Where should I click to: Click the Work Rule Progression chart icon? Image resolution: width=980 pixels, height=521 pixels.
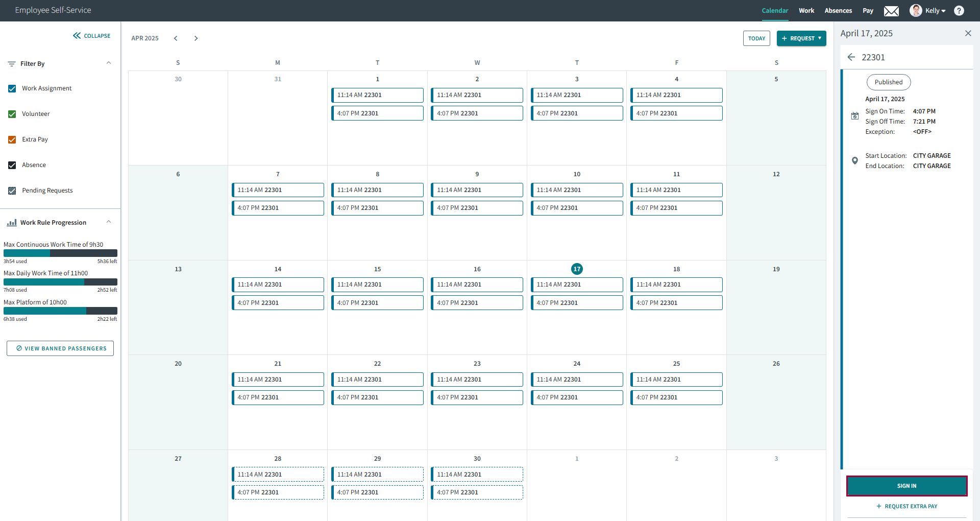[11, 223]
